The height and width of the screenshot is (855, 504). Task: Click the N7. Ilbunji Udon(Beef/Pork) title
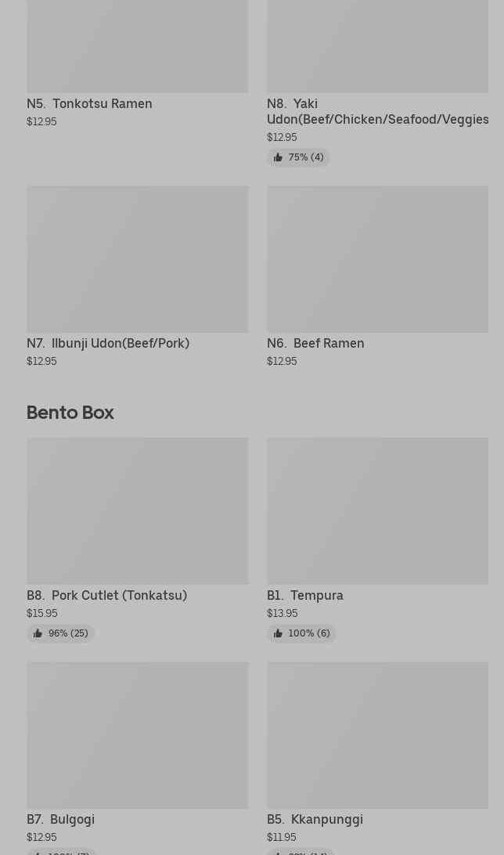[108, 343]
